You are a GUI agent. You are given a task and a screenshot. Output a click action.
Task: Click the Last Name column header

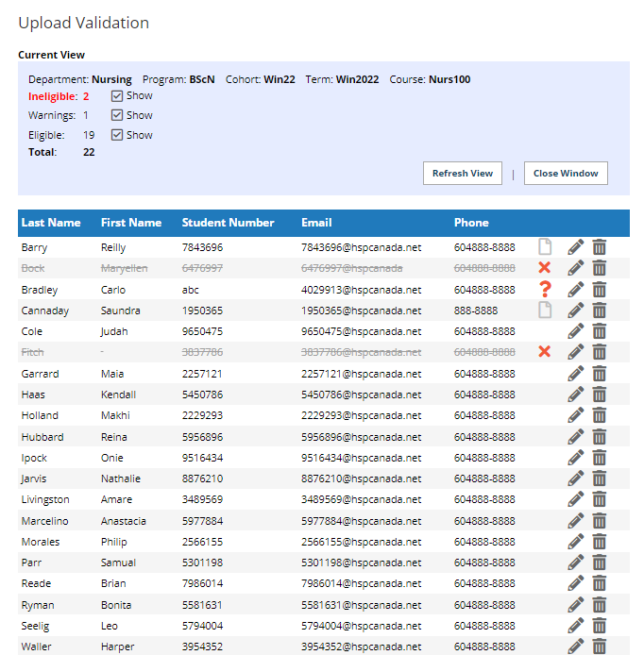51,223
